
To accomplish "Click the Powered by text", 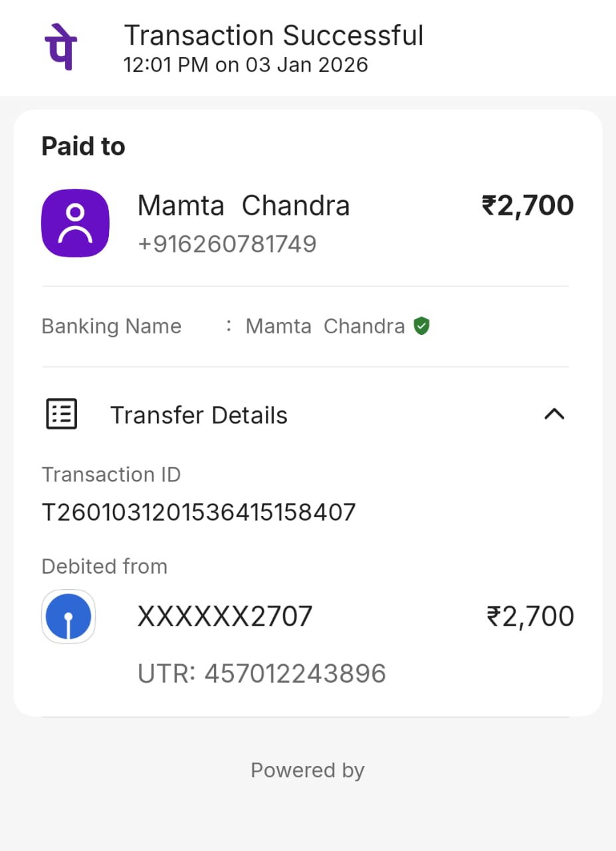I will [x=308, y=770].
